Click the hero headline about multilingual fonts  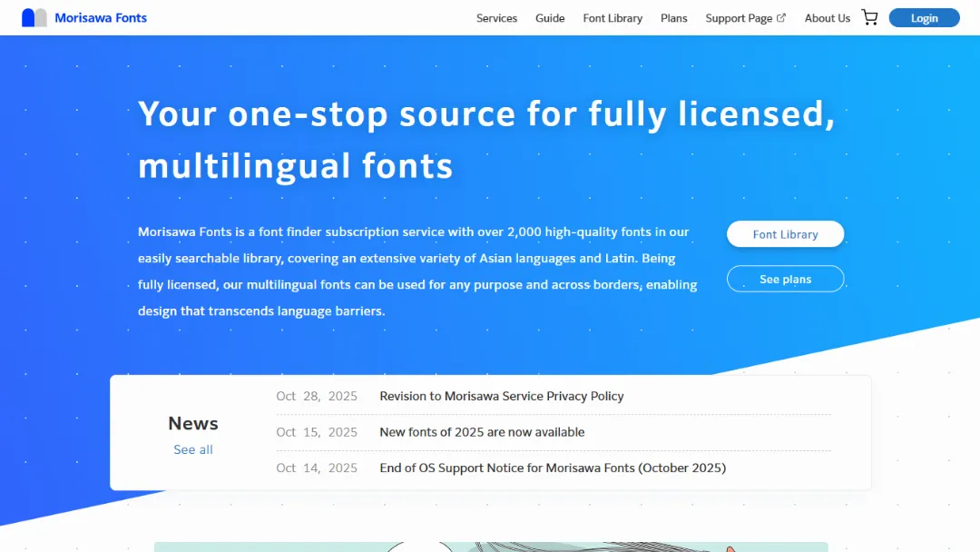(x=485, y=138)
